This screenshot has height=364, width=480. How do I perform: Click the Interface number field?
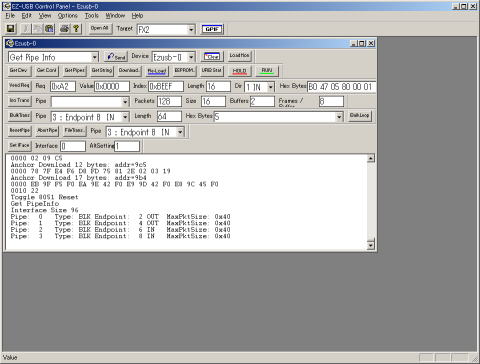tap(73, 146)
